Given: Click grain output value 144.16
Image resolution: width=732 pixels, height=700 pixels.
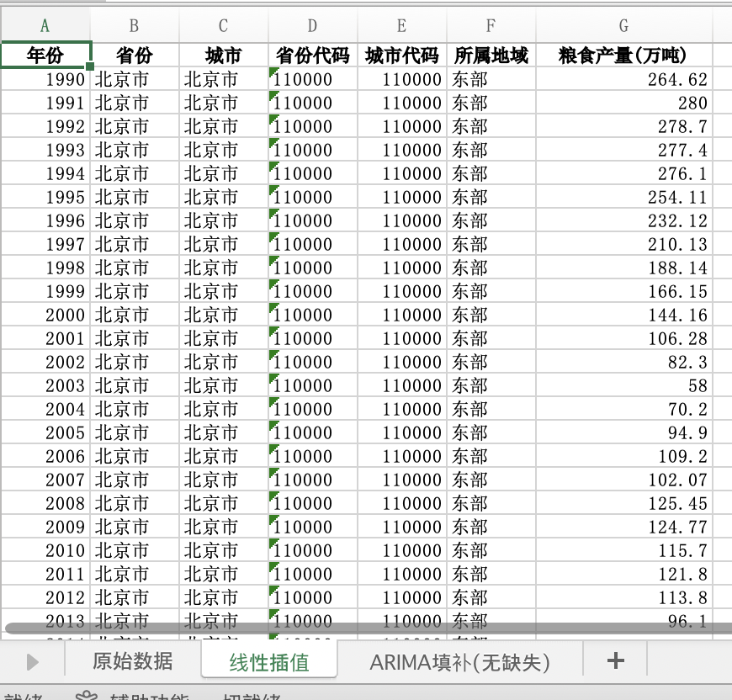Looking at the screenshot, I should click(x=624, y=315).
